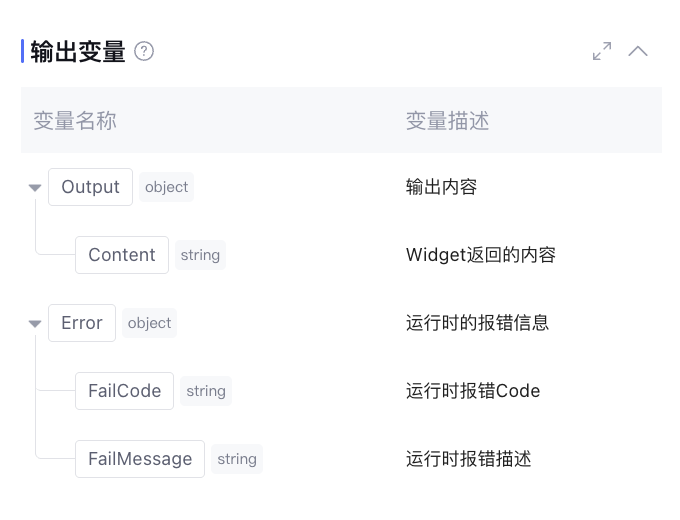The image size is (680, 520).
Task: Select the FailCode variable name box
Action: [x=124, y=391]
